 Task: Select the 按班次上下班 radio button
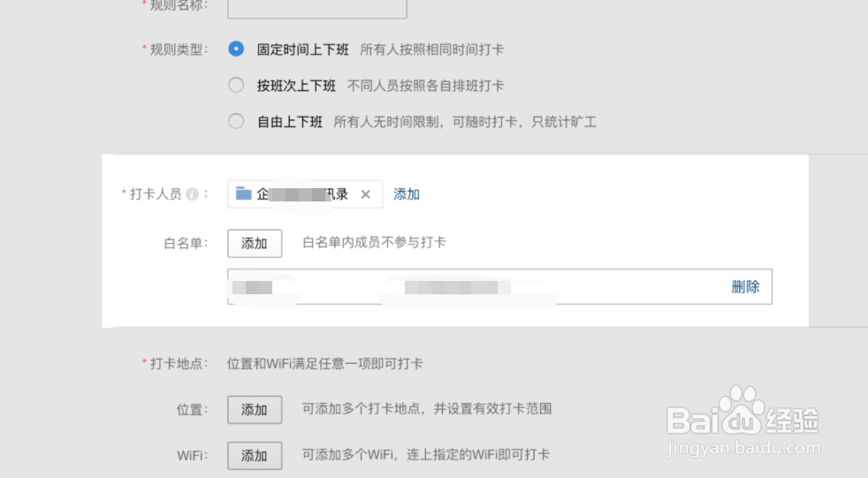coord(236,86)
